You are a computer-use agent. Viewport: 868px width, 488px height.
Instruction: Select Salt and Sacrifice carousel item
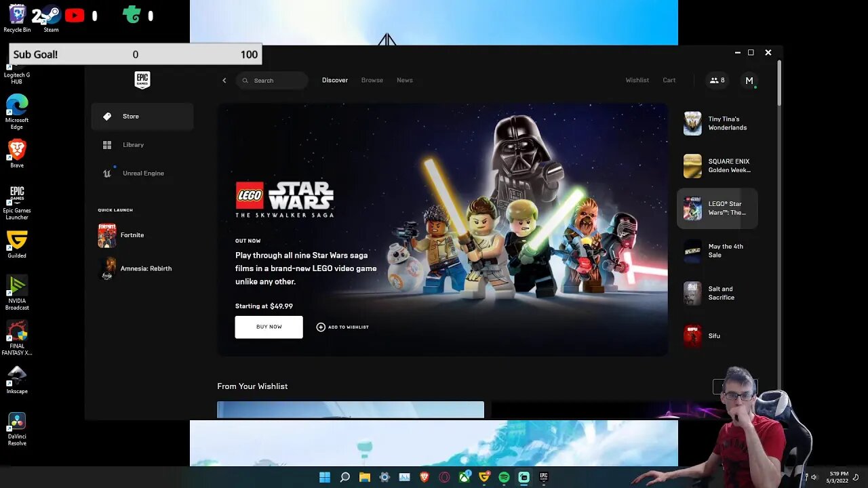point(717,293)
